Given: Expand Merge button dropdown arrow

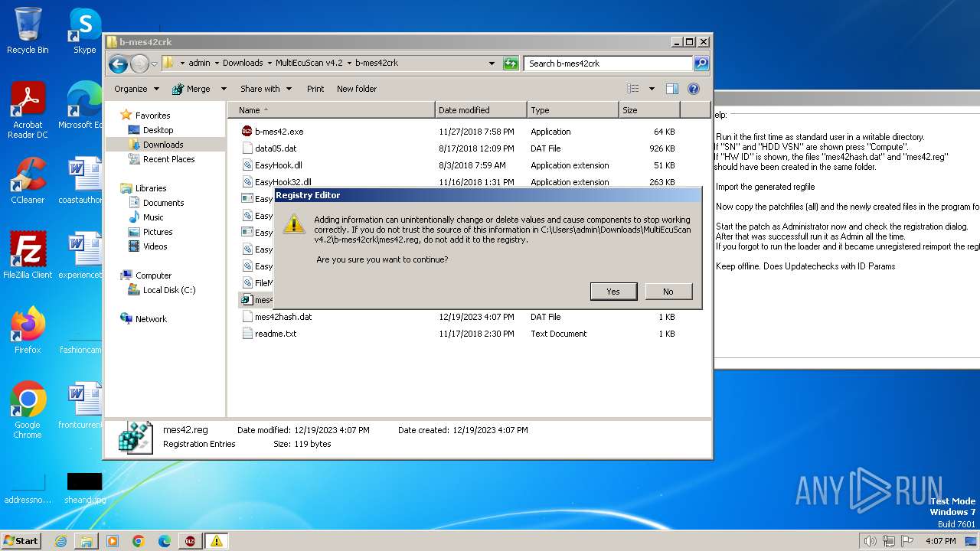Looking at the screenshot, I should pos(224,89).
